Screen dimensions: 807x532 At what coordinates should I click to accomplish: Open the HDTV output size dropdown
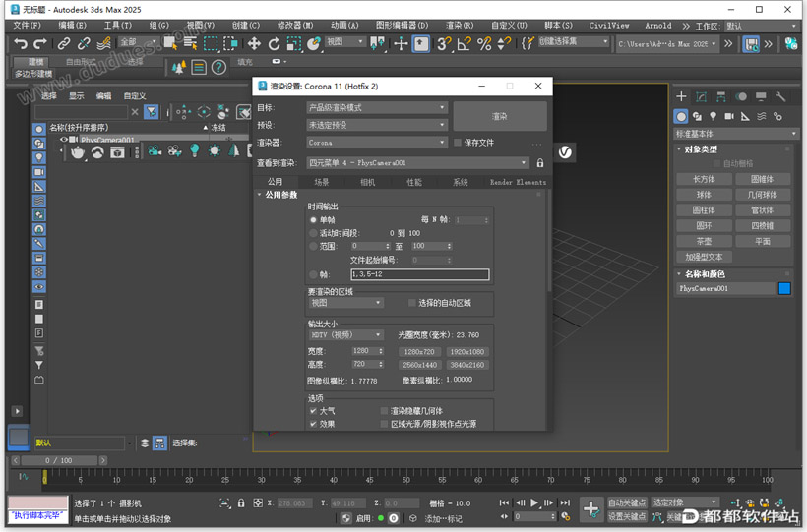point(345,335)
